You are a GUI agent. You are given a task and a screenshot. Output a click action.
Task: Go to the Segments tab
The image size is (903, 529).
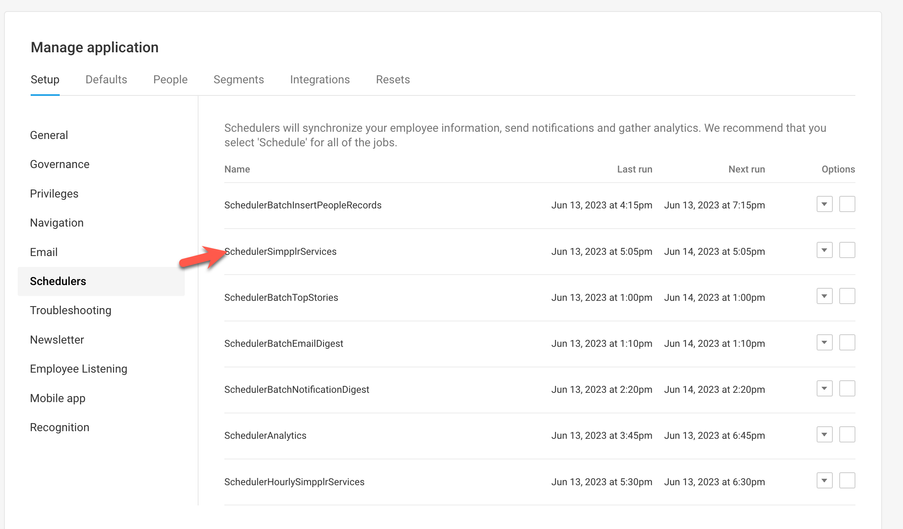[x=238, y=80]
